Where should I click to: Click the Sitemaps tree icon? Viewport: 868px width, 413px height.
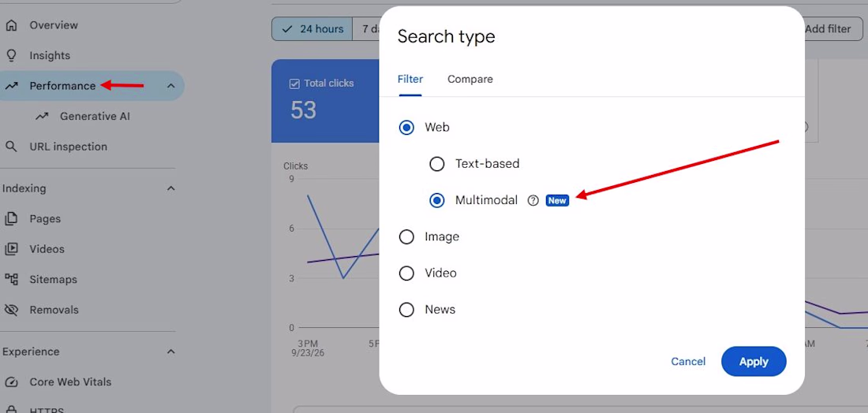tap(11, 280)
